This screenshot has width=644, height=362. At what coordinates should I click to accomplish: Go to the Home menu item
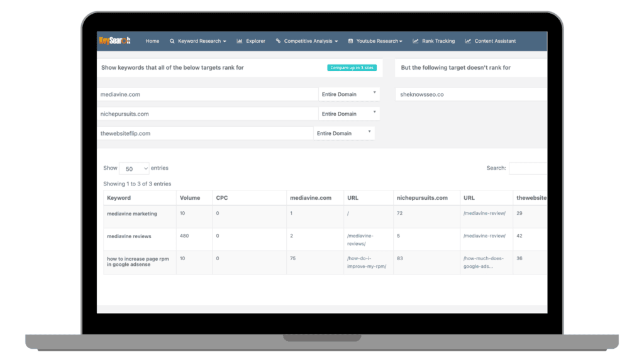click(x=152, y=41)
